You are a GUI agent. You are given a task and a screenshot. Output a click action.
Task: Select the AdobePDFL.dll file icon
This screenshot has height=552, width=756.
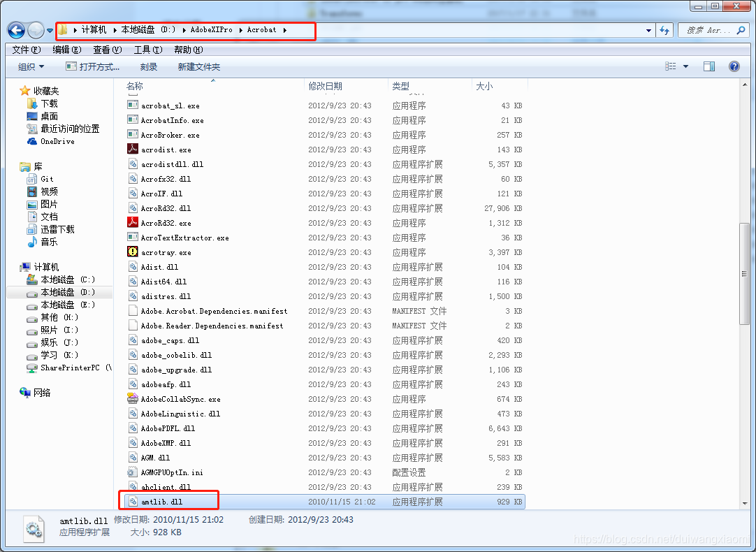click(x=133, y=428)
